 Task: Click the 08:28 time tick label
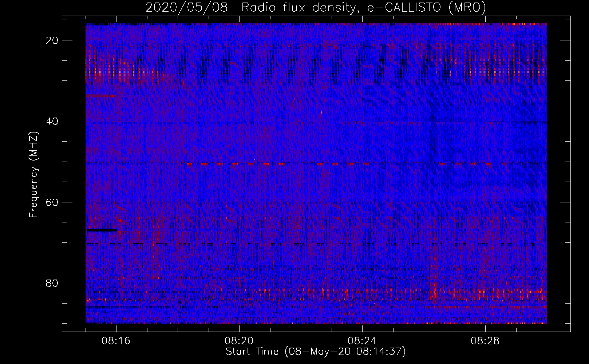[485, 341]
